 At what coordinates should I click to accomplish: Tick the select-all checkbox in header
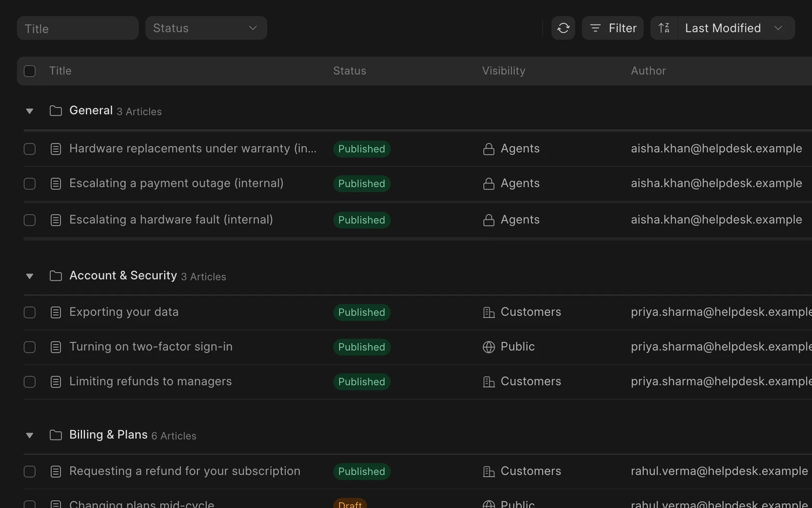30,71
